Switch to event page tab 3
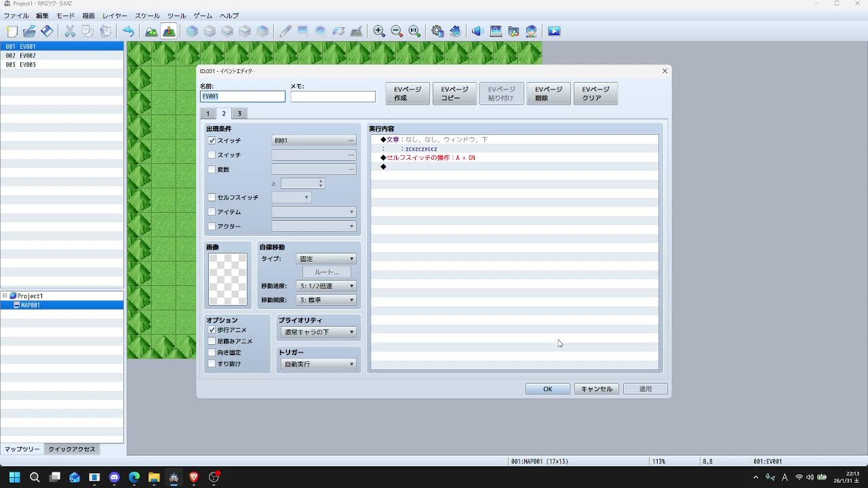Screen dimensions: 868x488 click(239, 113)
